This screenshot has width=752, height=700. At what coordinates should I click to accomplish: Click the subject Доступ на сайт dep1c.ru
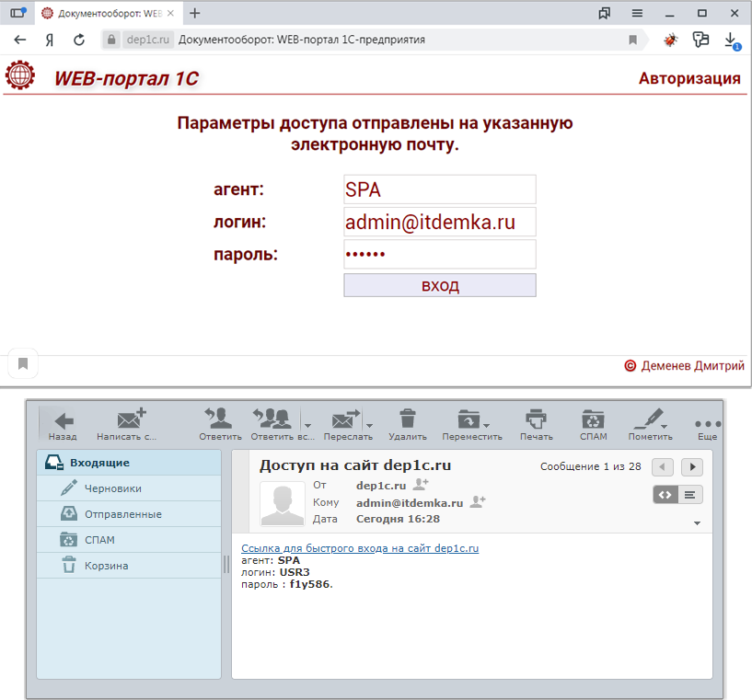[x=355, y=465]
